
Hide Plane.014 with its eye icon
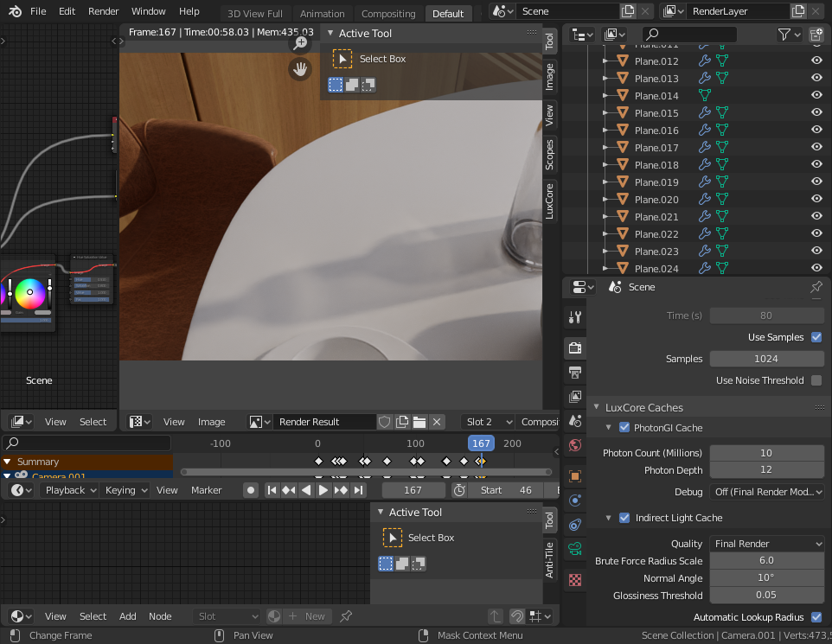click(x=816, y=96)
